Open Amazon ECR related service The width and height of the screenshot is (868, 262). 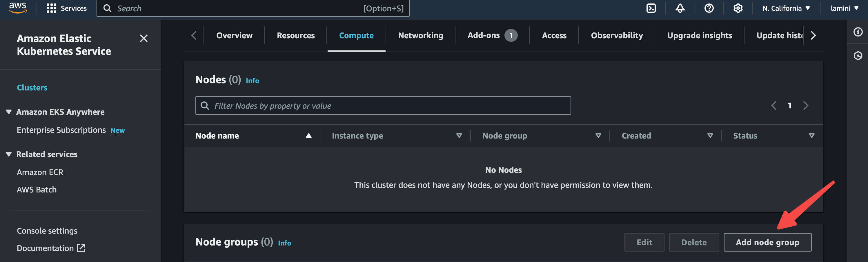(40, 172)
